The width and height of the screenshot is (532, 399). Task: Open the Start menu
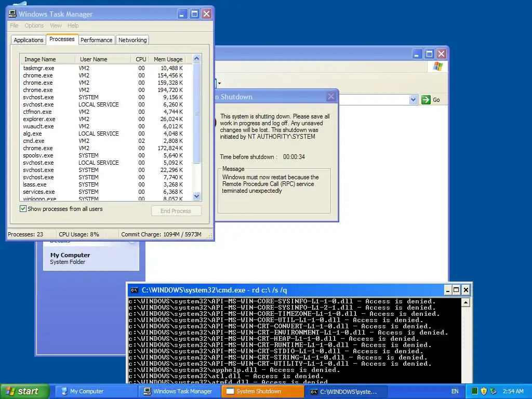point(25,392)
